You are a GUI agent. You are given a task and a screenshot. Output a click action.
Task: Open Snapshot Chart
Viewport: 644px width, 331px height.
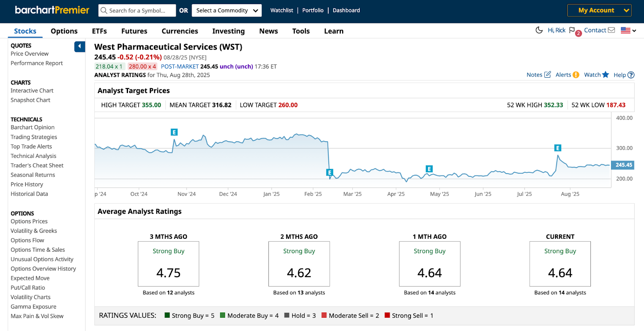pyautogui.click(x=30, y=100)
